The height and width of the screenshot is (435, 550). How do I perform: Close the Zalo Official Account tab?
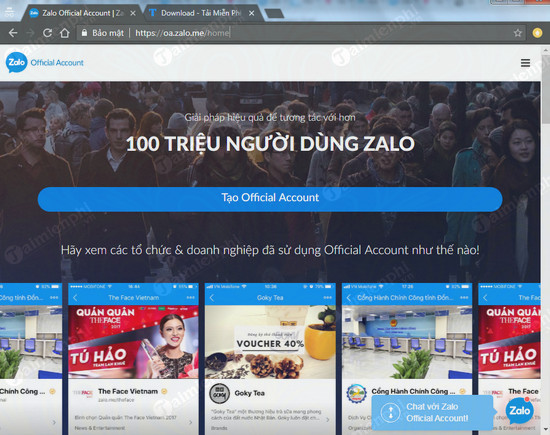tap(133, 13)
